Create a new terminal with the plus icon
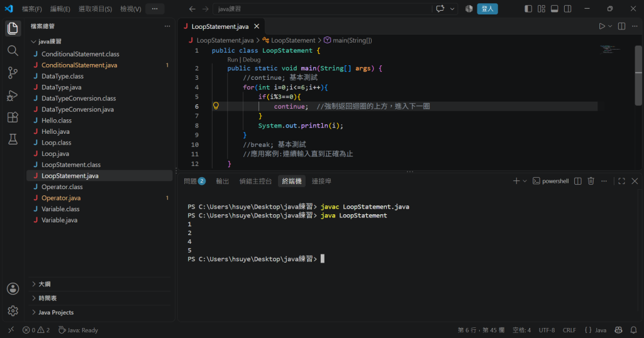644x338 pixels. pos(516,181)
